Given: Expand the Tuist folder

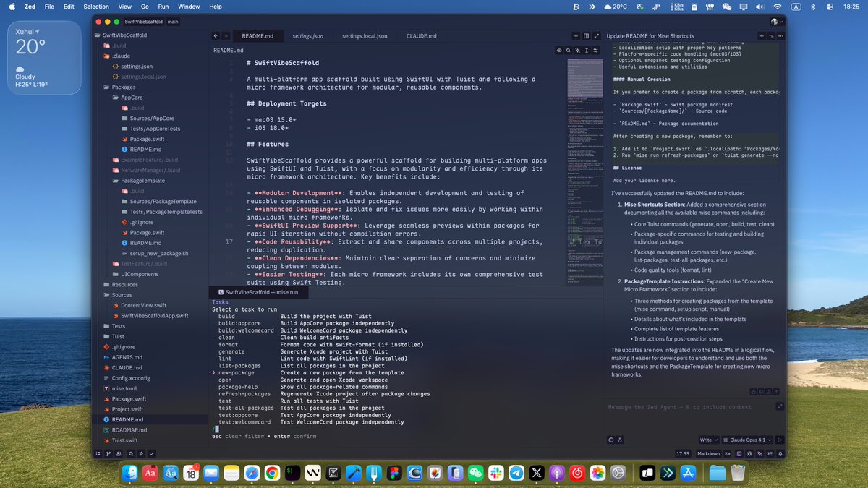Looking at the screenshot, I should point(118,336).
